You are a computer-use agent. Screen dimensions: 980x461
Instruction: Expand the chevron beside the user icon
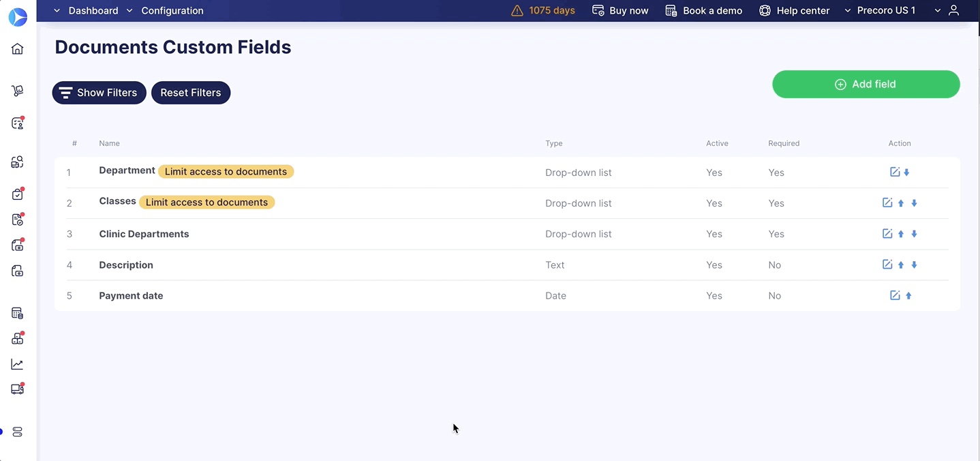[x=938, y=11]
